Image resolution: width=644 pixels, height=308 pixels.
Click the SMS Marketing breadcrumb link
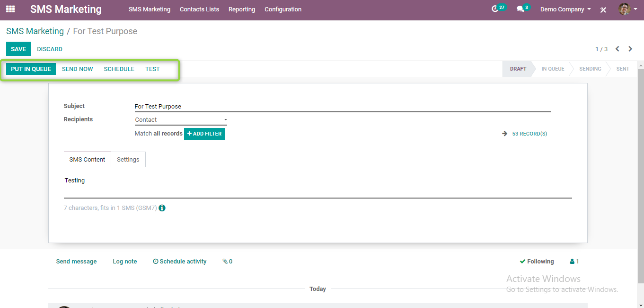click(35, 31)
